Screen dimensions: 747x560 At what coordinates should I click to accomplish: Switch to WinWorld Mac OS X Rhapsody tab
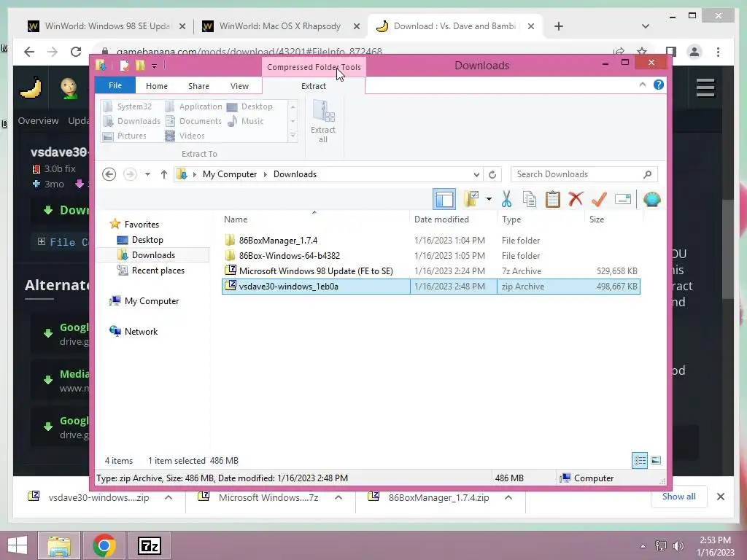tap(279, 26)
